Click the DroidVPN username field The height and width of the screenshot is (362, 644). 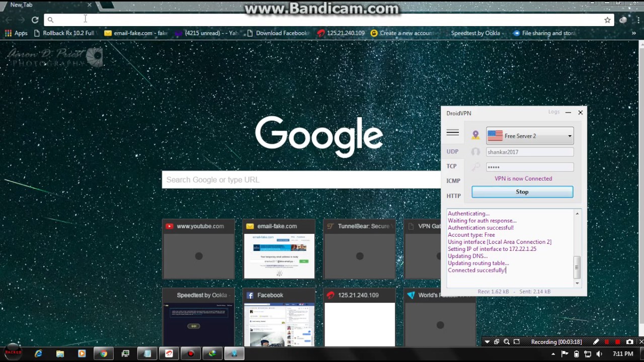click(x=530, y=152)
